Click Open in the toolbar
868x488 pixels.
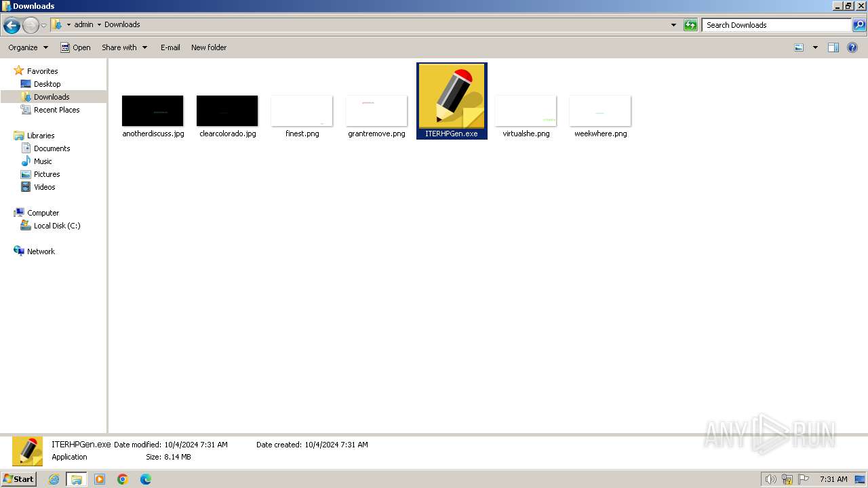pyautogui.click(x=75, y=47)
